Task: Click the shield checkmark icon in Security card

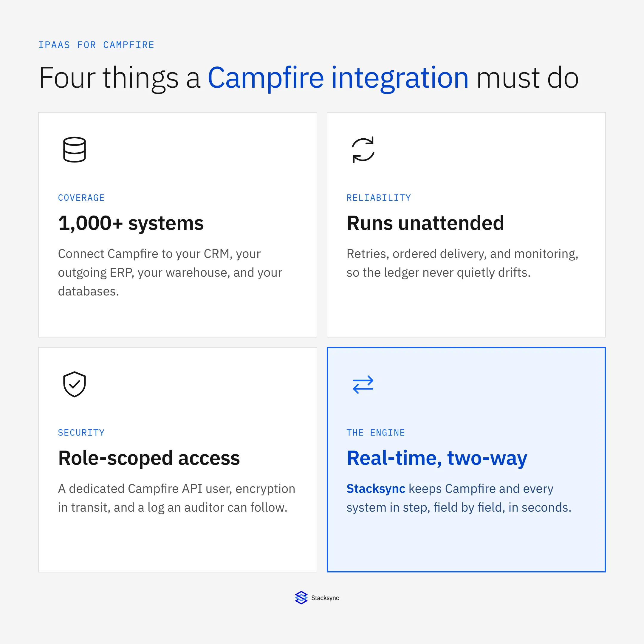Action: (74, 384)
